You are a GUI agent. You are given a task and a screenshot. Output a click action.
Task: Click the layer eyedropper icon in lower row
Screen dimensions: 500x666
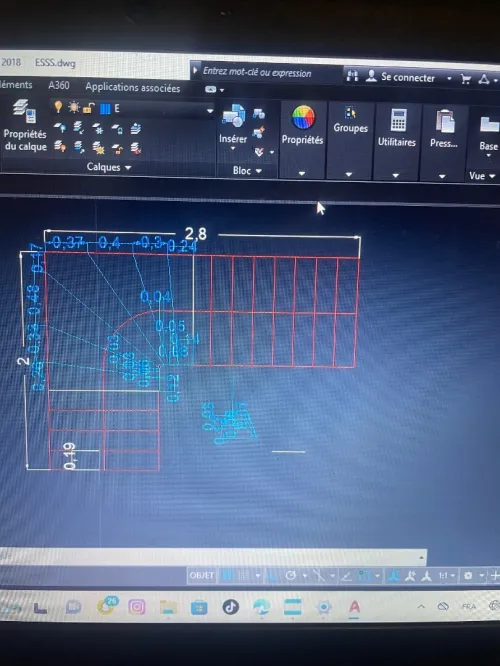tap(79, 147)
